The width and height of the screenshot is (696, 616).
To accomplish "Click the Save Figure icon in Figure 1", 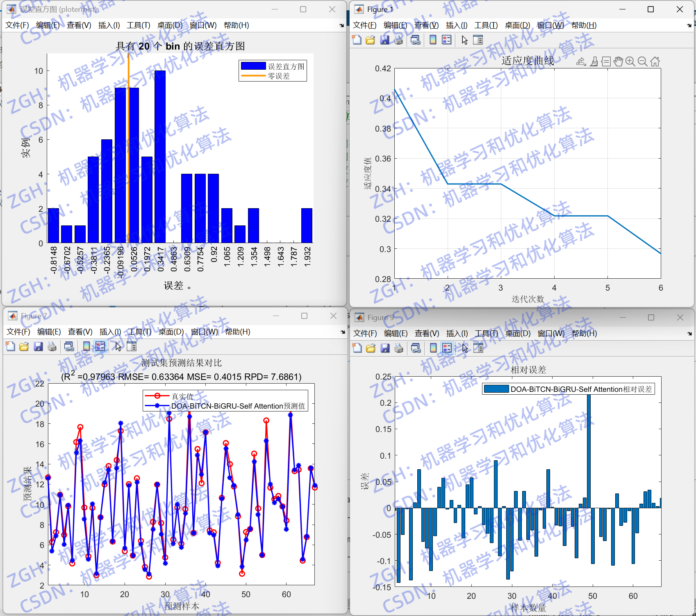I will (384, 40).
